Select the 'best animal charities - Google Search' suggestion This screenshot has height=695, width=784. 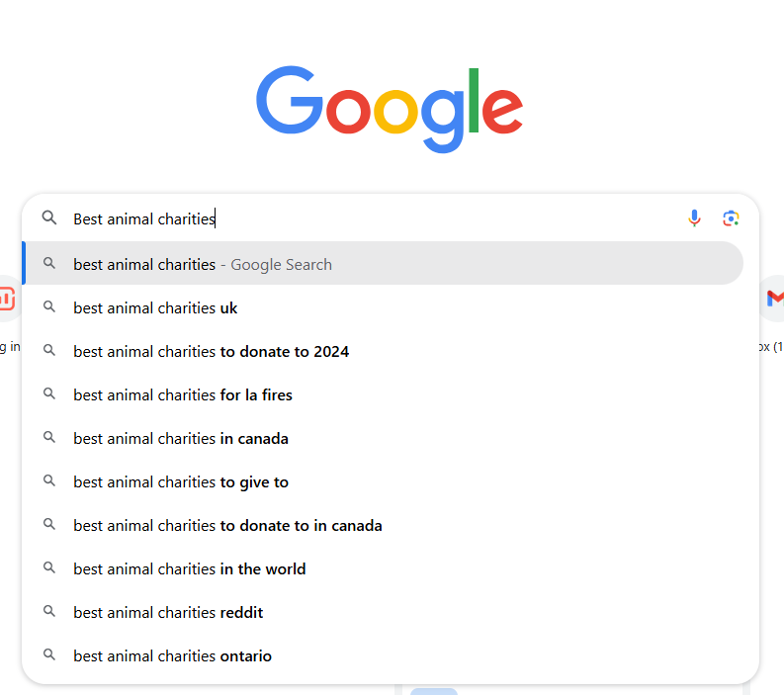(202, 264)
